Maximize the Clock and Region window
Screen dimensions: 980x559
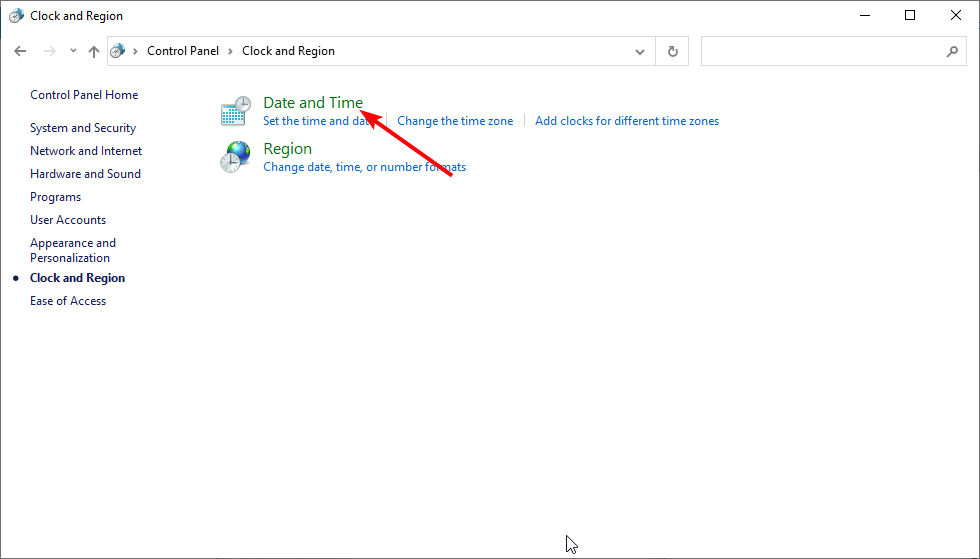click(x=910, y=16)
